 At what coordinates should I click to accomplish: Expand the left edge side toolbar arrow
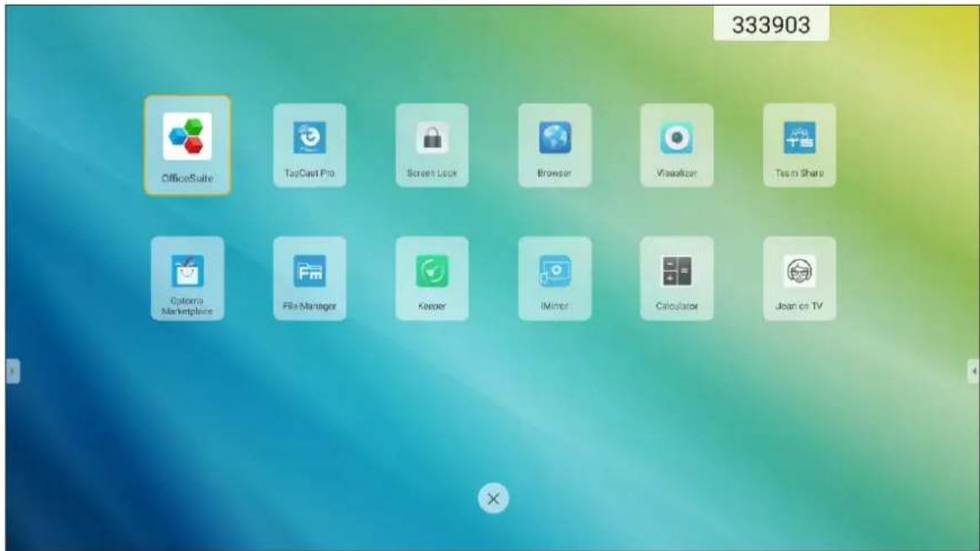[x=13, y=371]
